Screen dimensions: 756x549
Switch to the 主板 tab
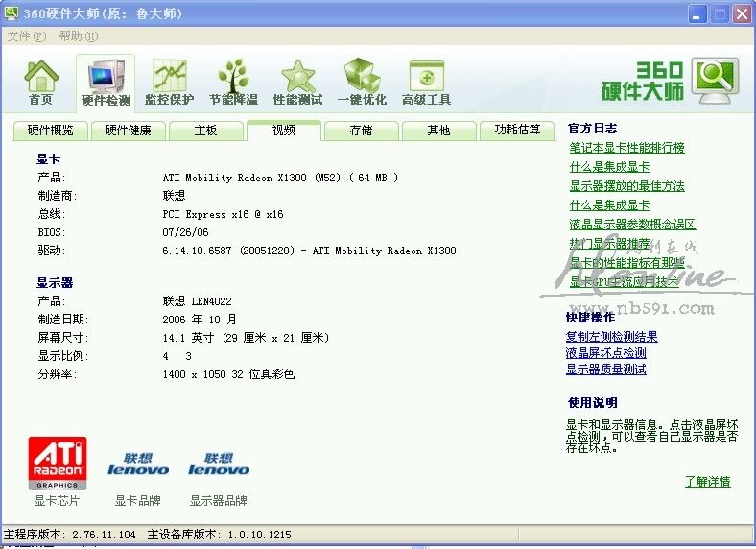pyautogui.click(x=205, y=131)
